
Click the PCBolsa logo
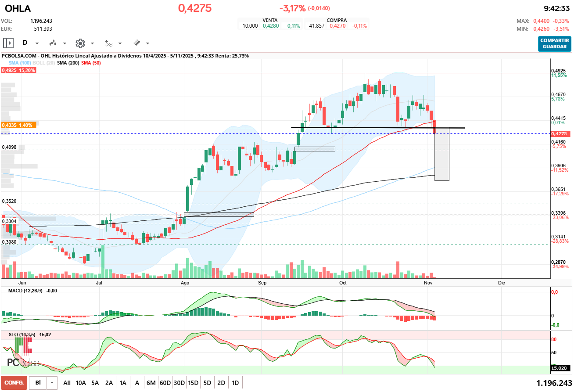click(x=23, y=362)
